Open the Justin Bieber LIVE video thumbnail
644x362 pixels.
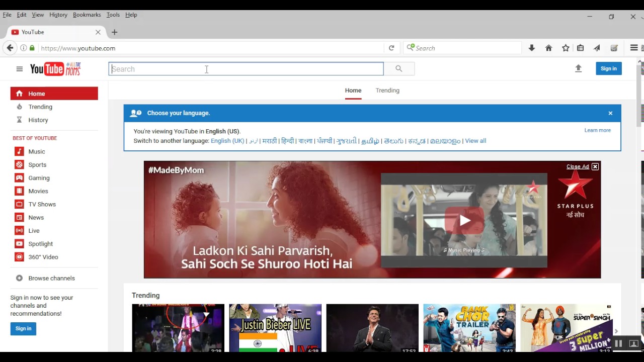pos(275,328)
